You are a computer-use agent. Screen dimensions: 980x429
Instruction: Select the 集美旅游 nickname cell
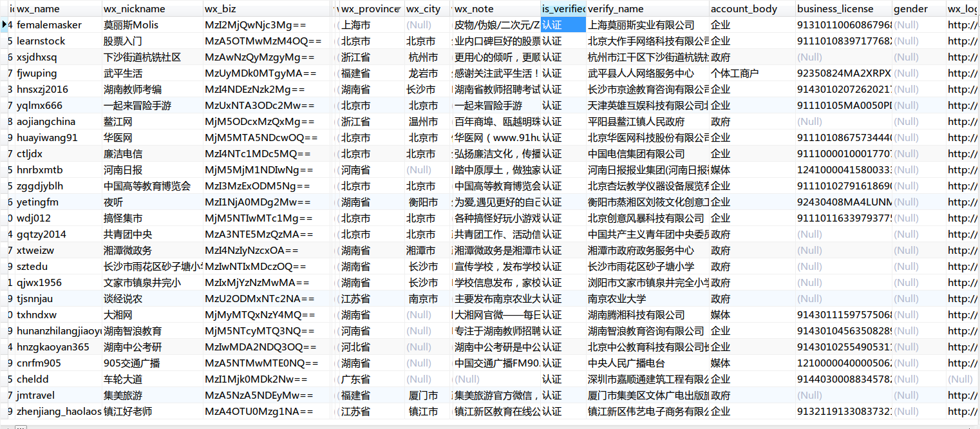(152, 396)
